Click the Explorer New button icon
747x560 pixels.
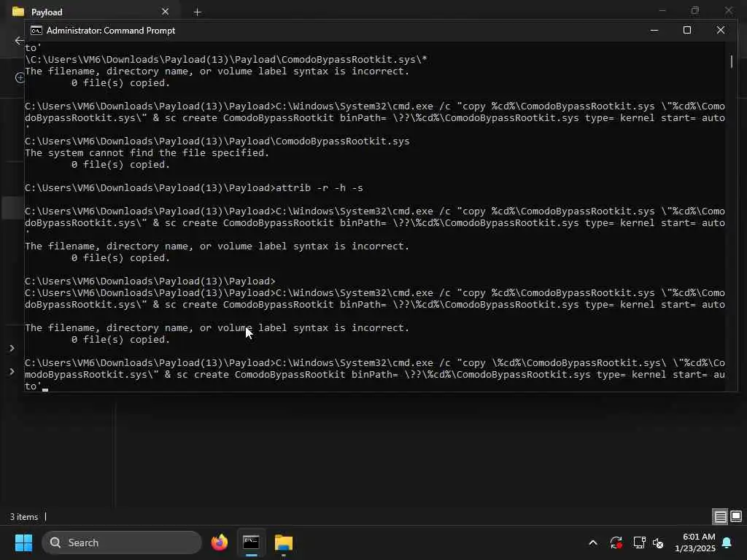pyautogui.click(x=20, y=77)
